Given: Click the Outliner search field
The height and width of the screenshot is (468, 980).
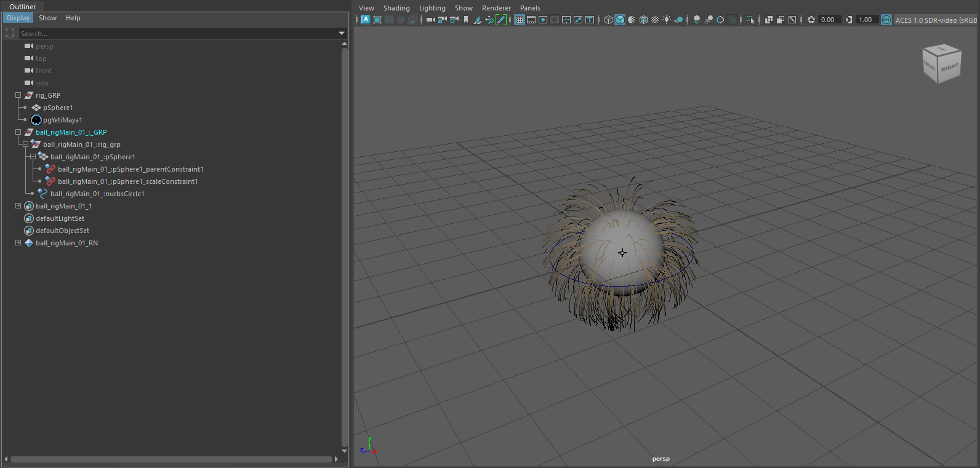Looking at the screenshot, I should [178, 33].
